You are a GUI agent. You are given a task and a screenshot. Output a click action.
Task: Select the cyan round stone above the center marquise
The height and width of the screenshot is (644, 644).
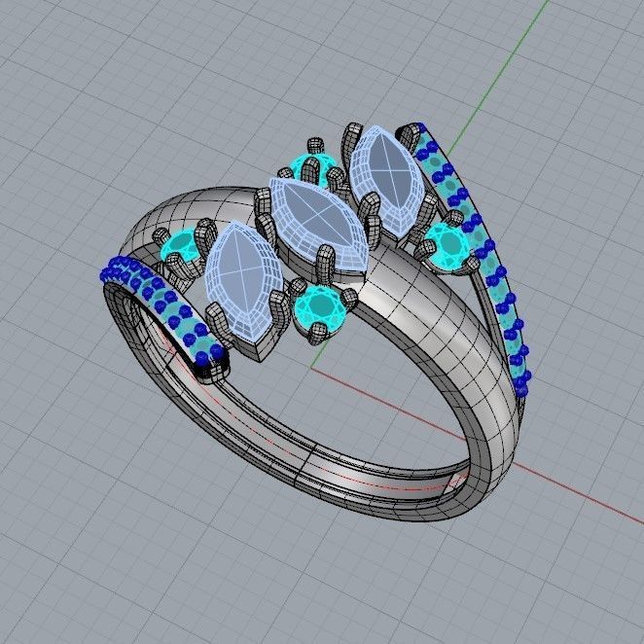[315, 168]
